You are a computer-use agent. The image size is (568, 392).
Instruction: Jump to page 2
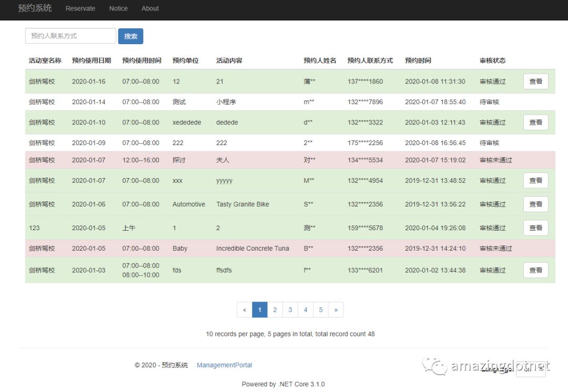275,310
